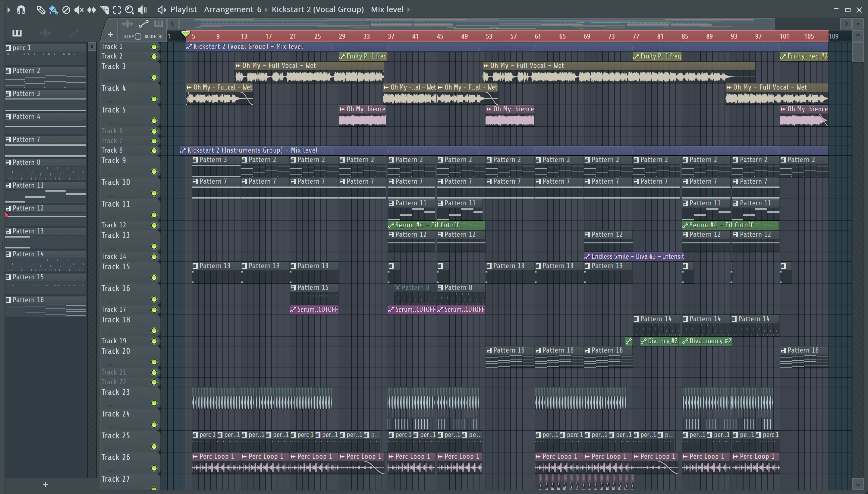This screenshot has width=868, height=494.
Task: Mute Track 3 using its green light
Action: (x=154, y=77)
